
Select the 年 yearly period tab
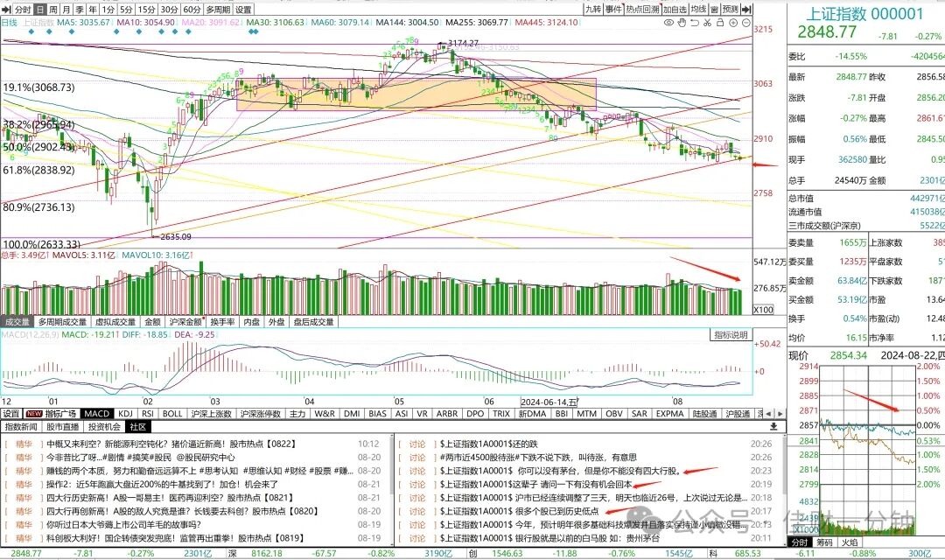coord(93,10)
